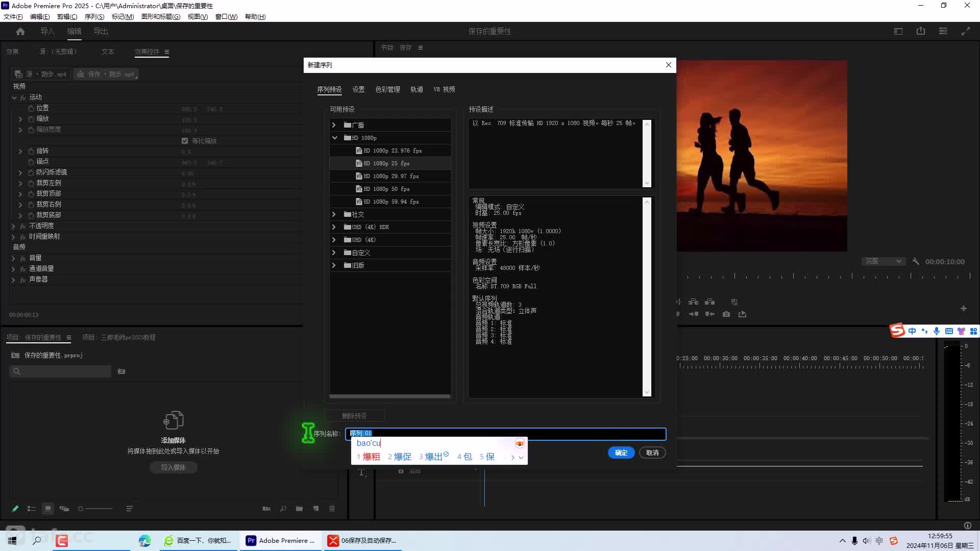Switch to the VR 视频 tab
The height and width of the screenshot is (551, 980).
pyautogui.click(x=445, y=89)
